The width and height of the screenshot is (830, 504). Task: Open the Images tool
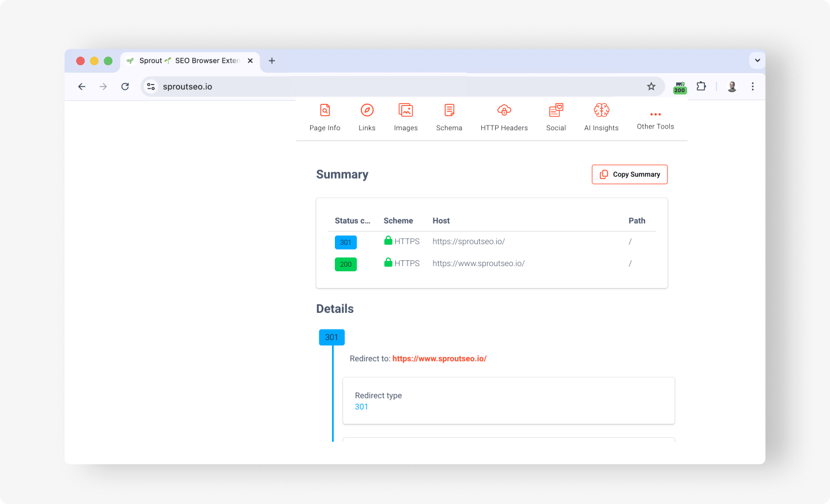point(406,118)
